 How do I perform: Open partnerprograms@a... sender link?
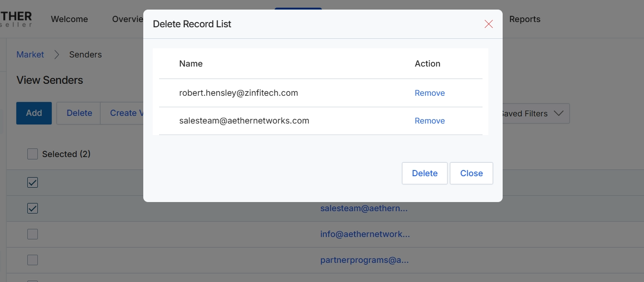coord(365,260)
